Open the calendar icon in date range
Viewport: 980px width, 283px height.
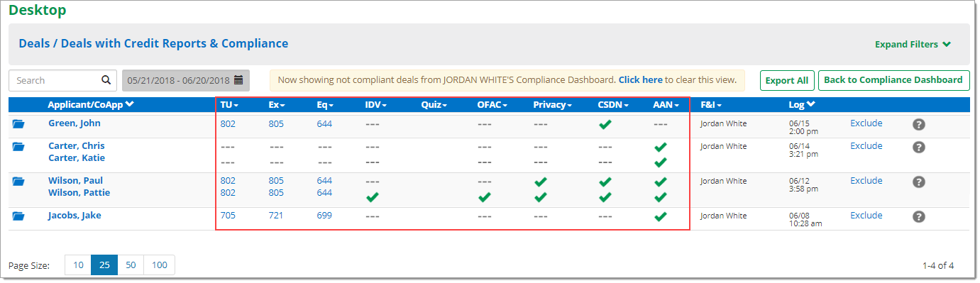pyautogui.click(x=238, y=80)
